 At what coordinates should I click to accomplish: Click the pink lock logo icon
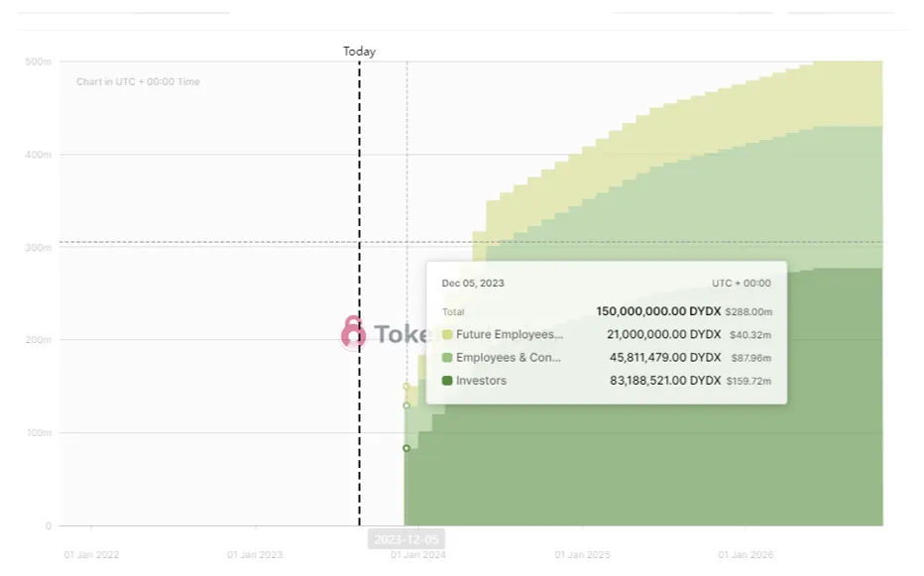pos(353,332)
